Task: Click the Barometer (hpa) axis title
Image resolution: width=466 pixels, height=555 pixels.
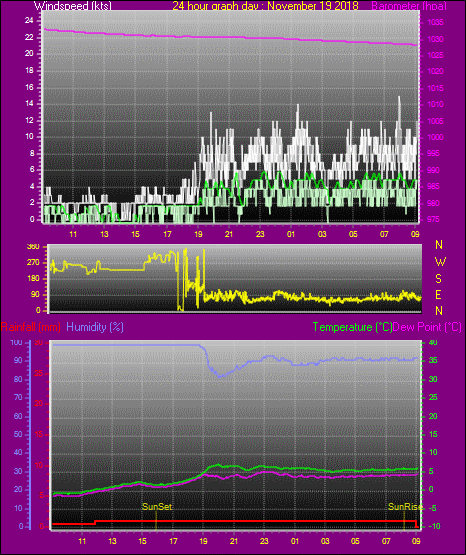Action: tap(409, 6)
